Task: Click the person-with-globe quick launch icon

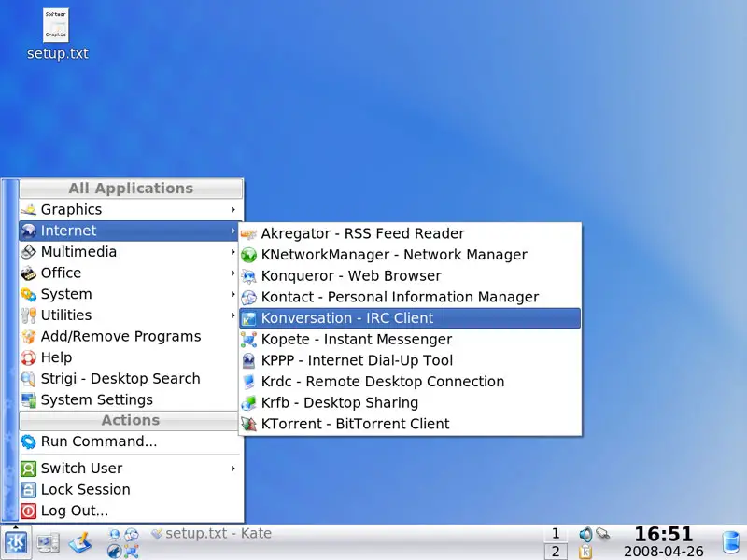Action: [x=114, y=534]
